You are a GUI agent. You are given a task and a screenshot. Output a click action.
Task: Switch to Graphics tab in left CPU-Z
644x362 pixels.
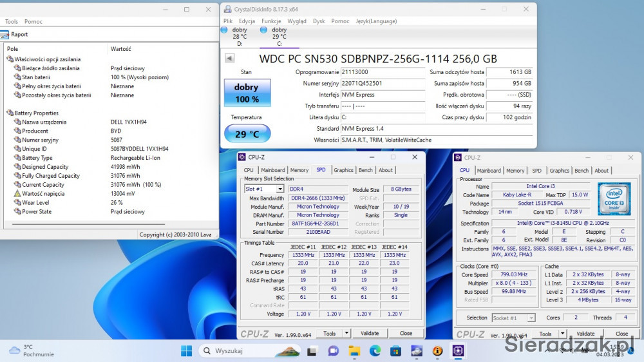(343, 170)
